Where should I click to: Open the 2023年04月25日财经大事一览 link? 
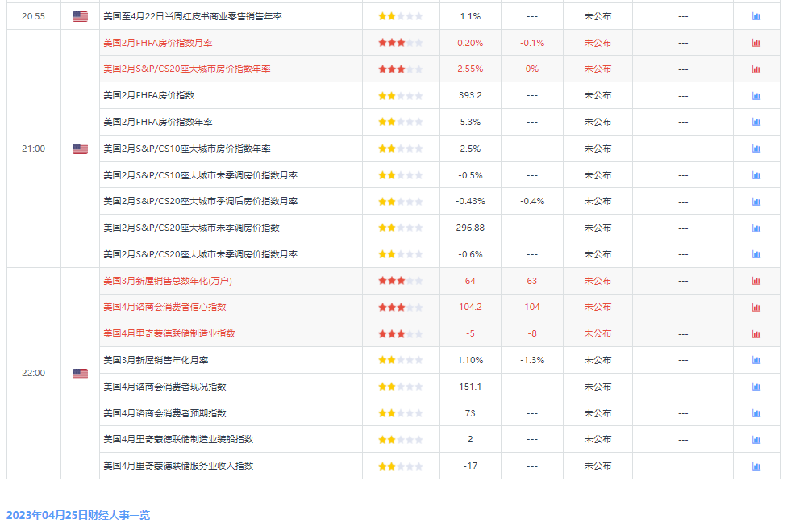click(x=78, y=515)
